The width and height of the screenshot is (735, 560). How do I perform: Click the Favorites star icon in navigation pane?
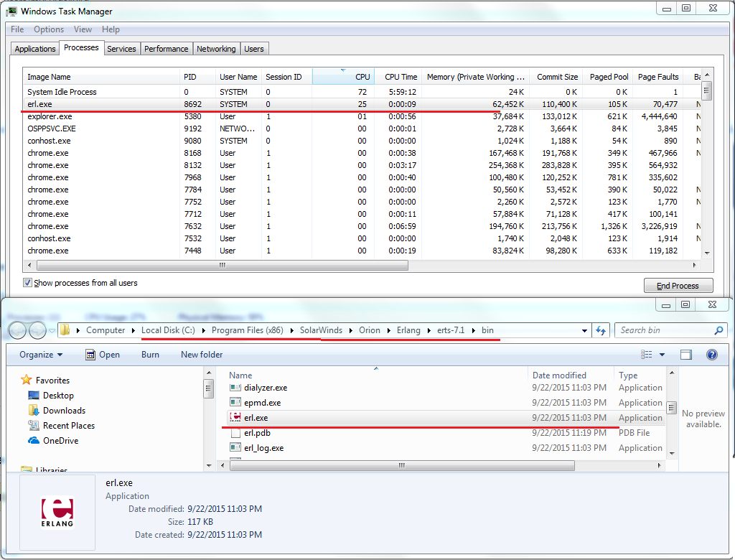27,380
